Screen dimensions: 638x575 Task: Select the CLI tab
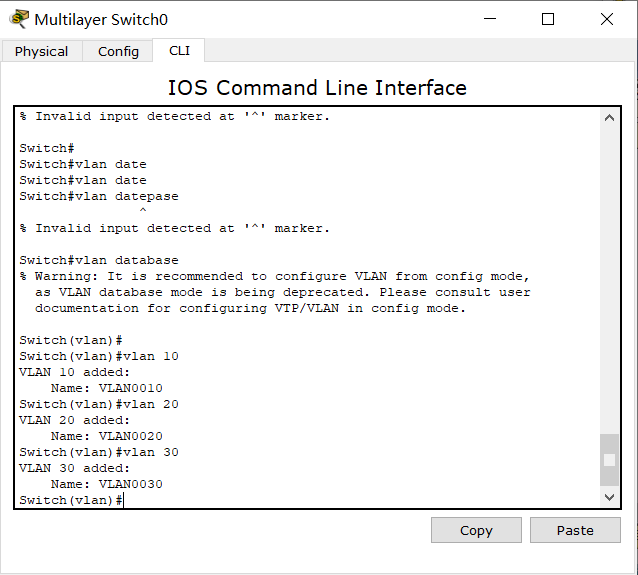(179, 51)
